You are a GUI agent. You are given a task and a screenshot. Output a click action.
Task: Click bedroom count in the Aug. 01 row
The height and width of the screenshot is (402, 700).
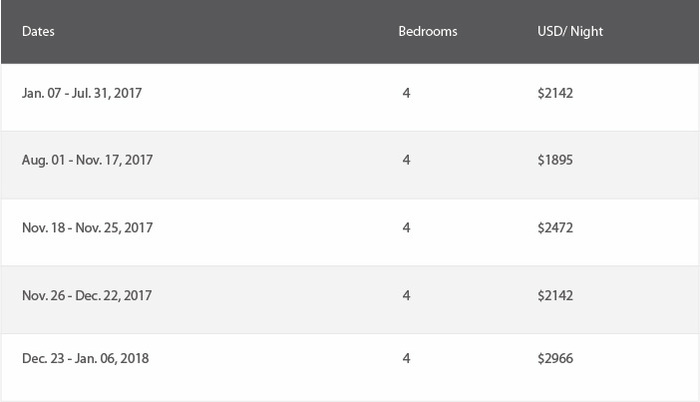tap(406, 160)
